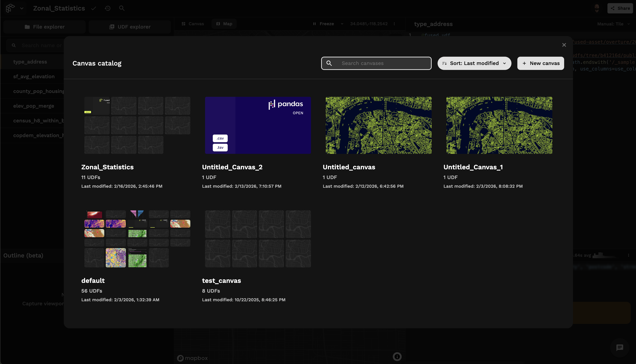Open the Untitled_canvas thumbnail
The height and width of the screenshot is (364, 636).
click(x=379, y=125)
